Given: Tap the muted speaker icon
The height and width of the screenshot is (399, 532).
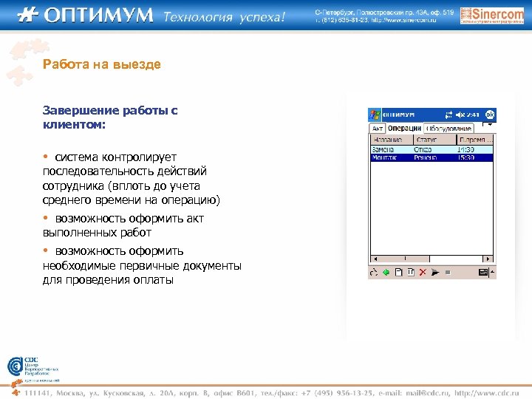Looking at the screenshot, I should (460, 115).
